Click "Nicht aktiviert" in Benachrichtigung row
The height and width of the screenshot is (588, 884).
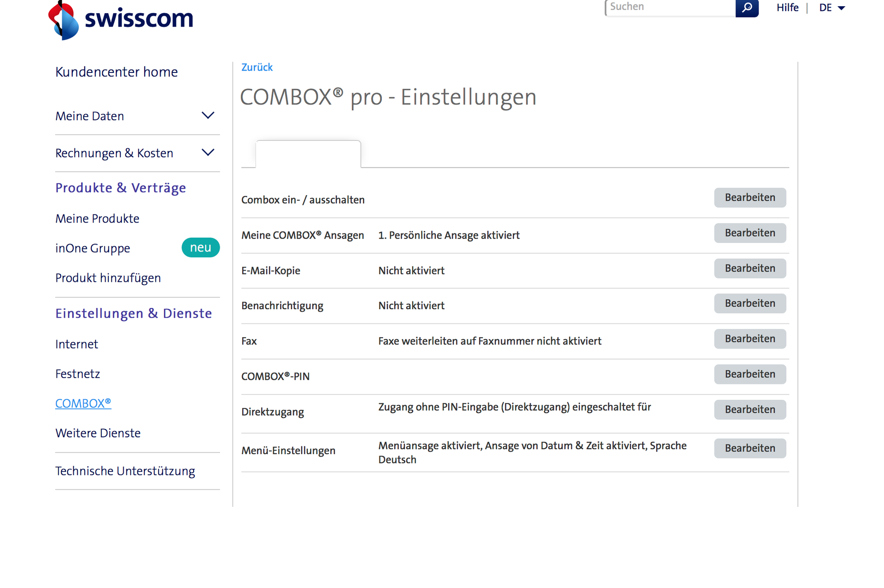point(411,306)
